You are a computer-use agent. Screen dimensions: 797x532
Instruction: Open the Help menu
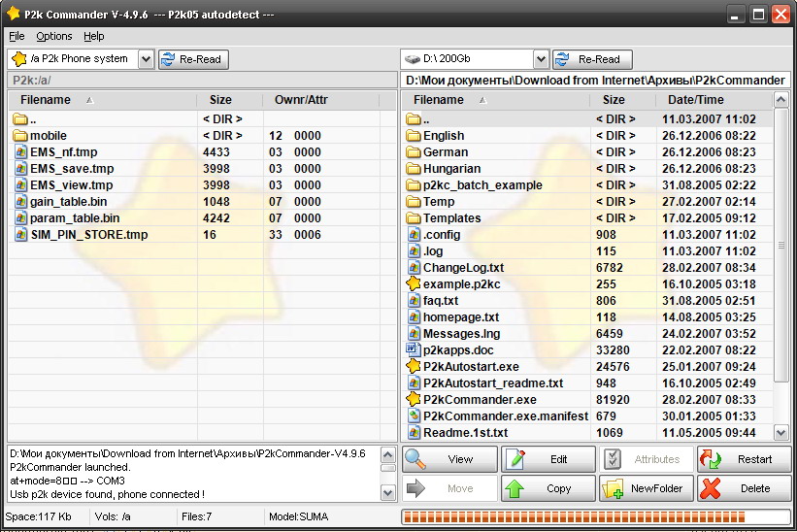point(94,36)
